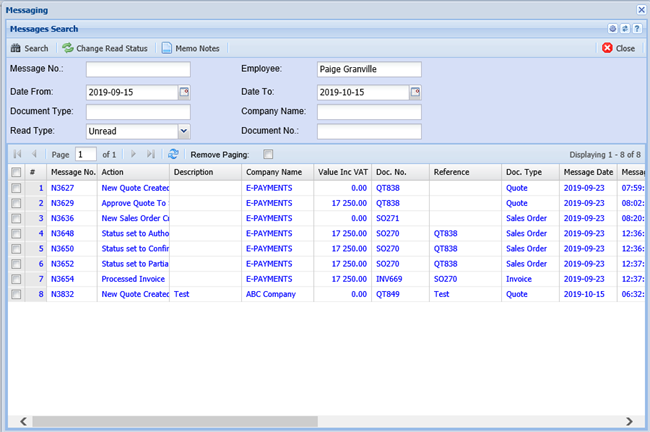Click Change Read Status button

click(104, 48)
